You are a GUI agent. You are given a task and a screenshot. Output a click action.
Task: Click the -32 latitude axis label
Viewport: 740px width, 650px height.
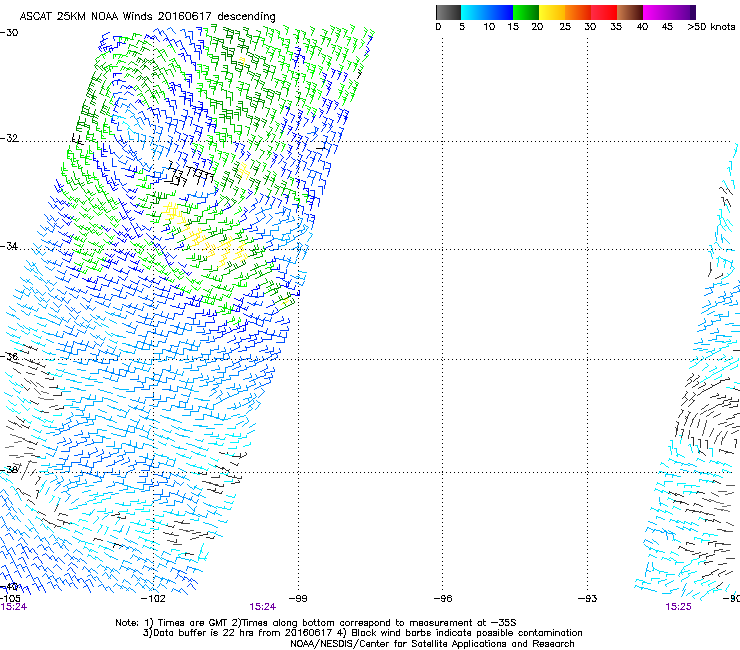click(x=9, y=138)
